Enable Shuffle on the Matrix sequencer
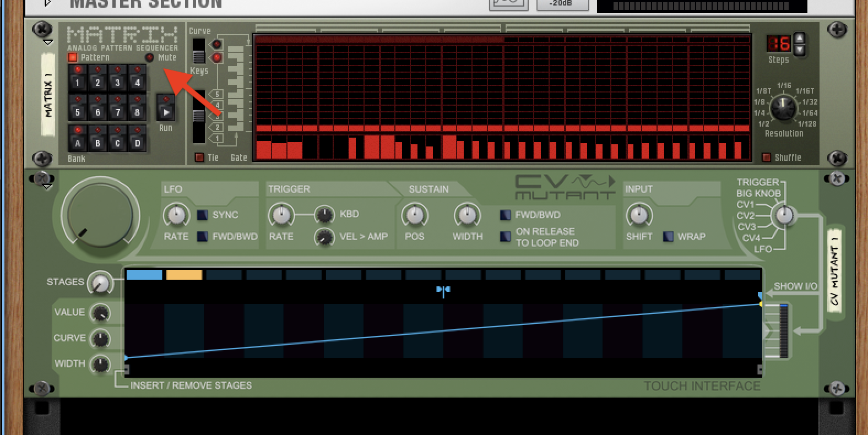Image resolution: width=868 pixels, height=435 pixels. click(x=766, y=157)
